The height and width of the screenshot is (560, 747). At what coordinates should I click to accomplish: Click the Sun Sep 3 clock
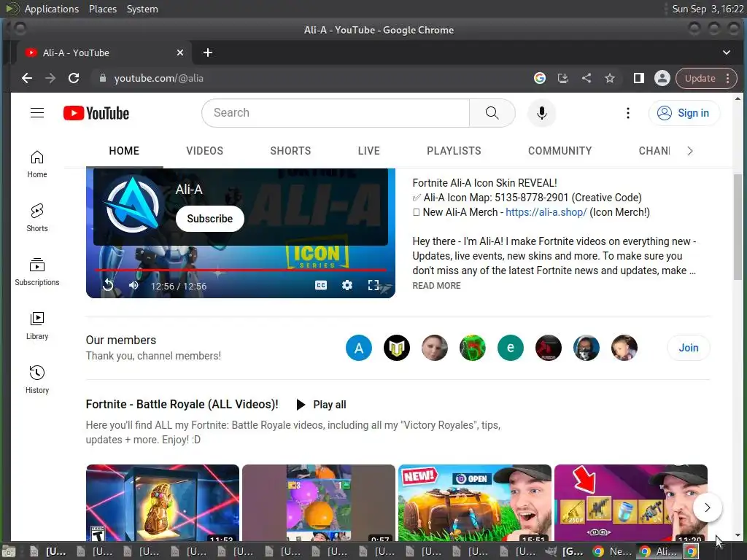click(x=708, y=9)
